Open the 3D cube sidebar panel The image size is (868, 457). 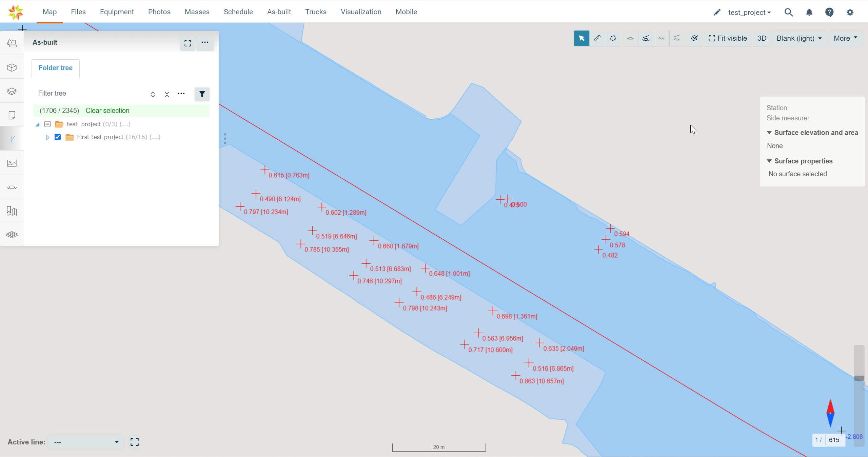[x=12, y=67]
